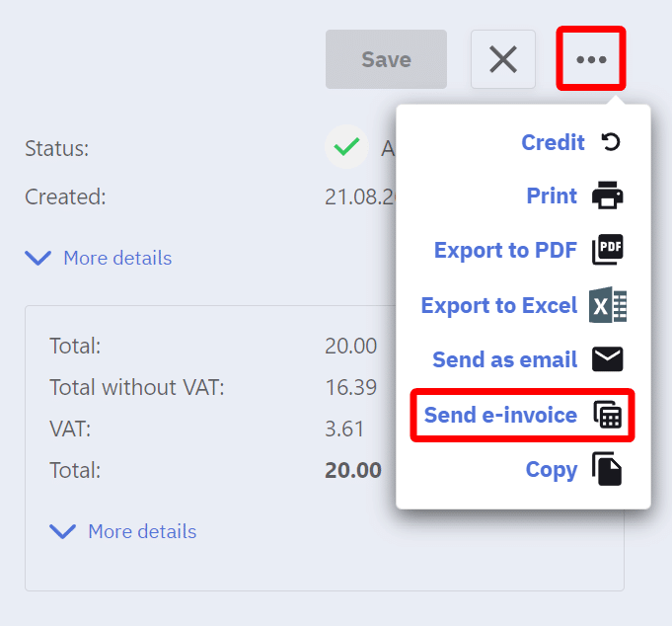Click the PDF document icon
The width and height of the screenshot is (672, 626).
pyautogui.click(x=608, y=251)
